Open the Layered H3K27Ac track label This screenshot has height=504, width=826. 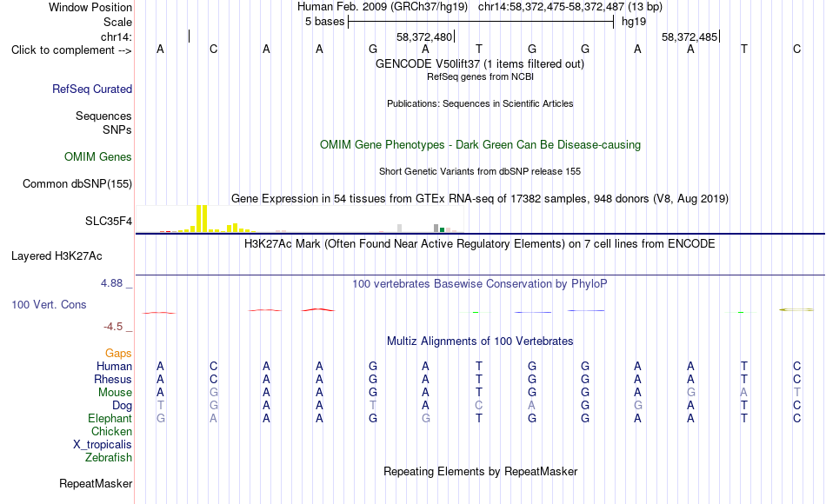57,256
